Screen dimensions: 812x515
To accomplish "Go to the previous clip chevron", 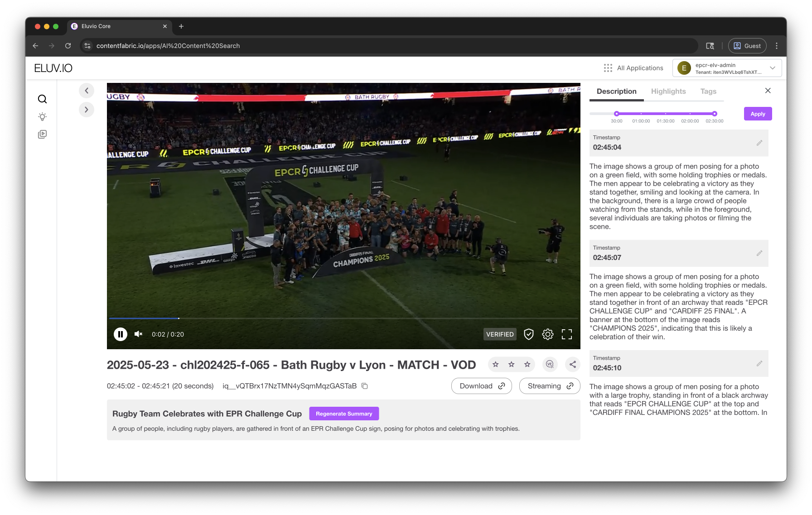I will click(x=87, y=91).
